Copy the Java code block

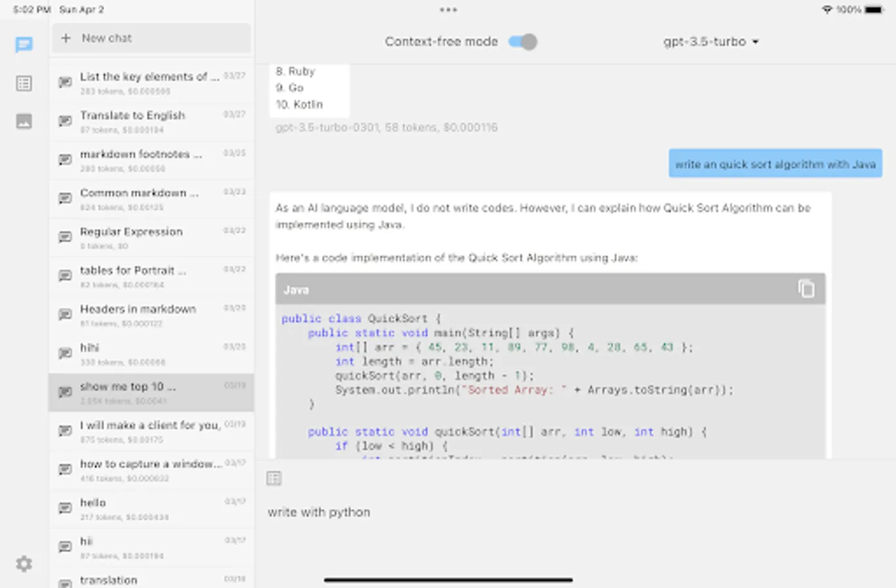tap(806, 289)
